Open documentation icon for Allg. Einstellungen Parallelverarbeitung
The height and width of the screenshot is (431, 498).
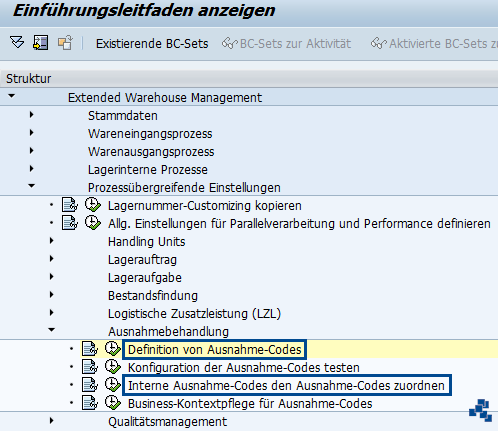tap(70, 223)
